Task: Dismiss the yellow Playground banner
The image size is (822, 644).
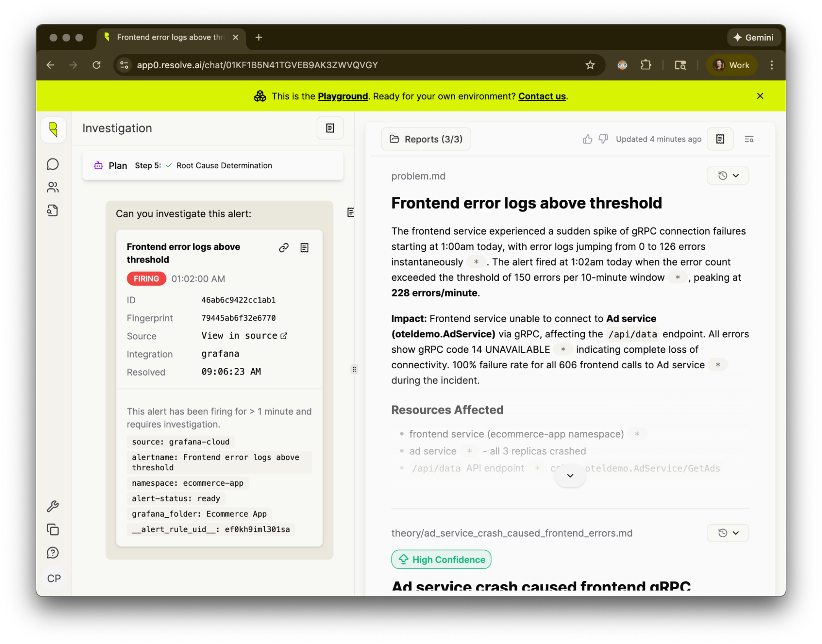Action: 760,96
